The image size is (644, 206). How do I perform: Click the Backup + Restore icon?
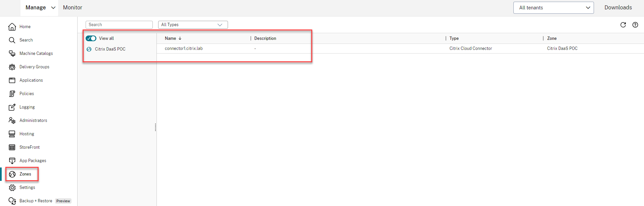(x=12, y=201)
